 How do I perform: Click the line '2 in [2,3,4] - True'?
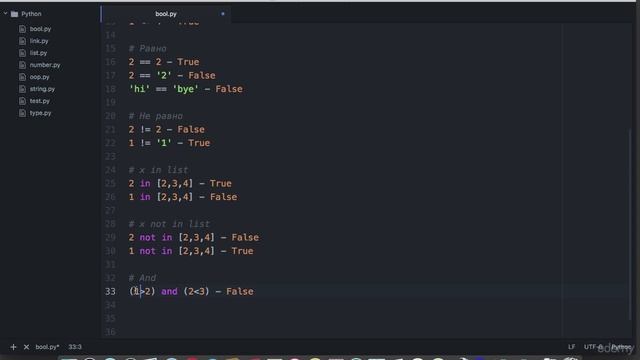coord(180,183)
